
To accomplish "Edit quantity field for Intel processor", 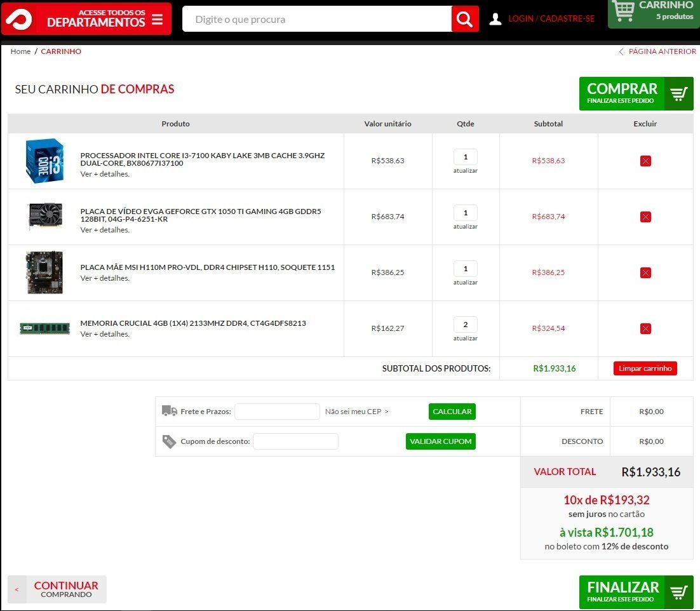I will coord(465,157).
